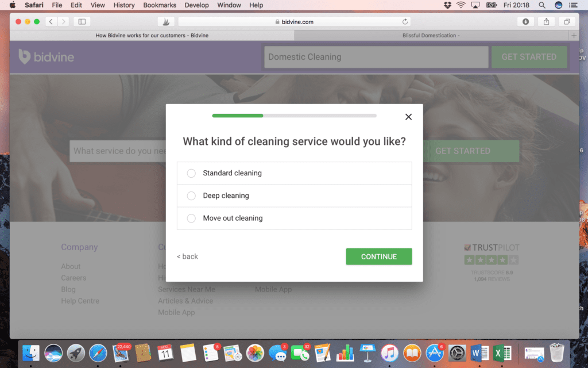Open Spotlight search in the menu bar

(542, 5)
